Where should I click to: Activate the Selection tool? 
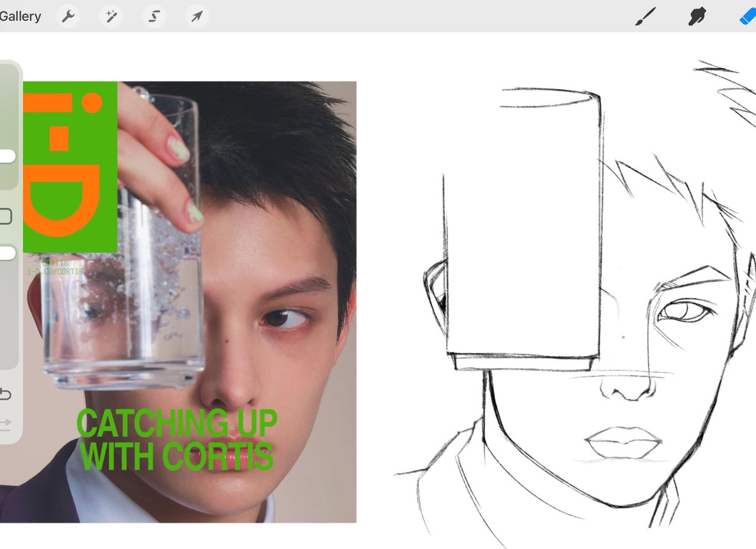(154, 16)
